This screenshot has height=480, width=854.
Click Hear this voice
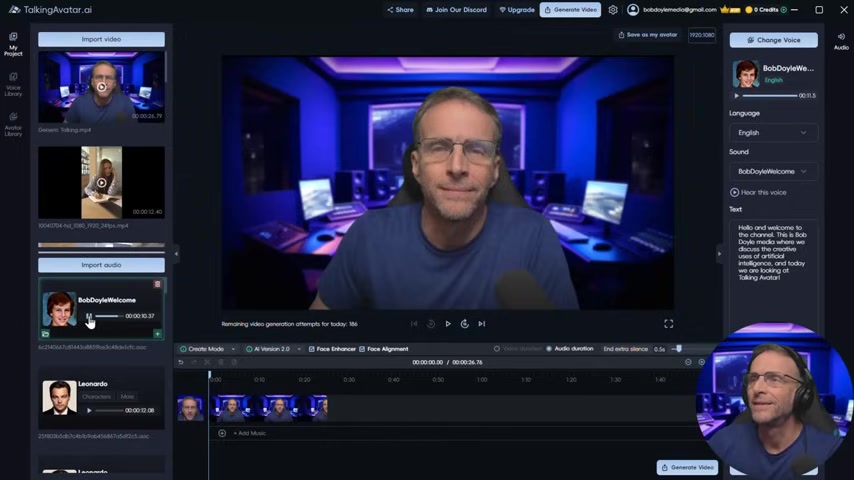758,192
